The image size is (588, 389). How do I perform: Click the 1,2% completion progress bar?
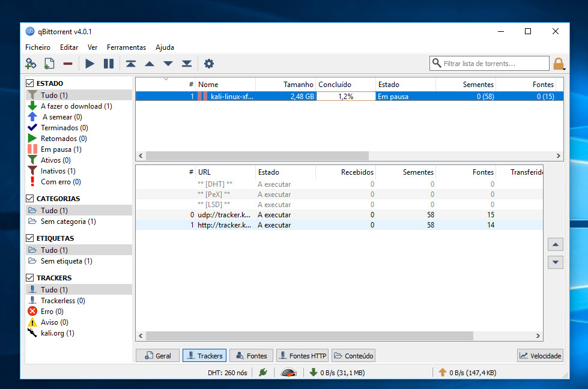(x=347, y=95)
